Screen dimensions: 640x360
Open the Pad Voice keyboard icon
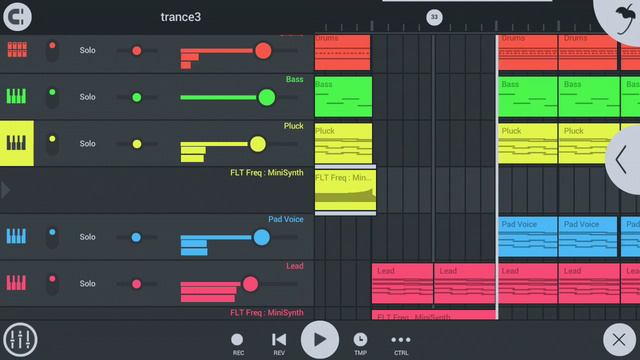tap(17, 236)
